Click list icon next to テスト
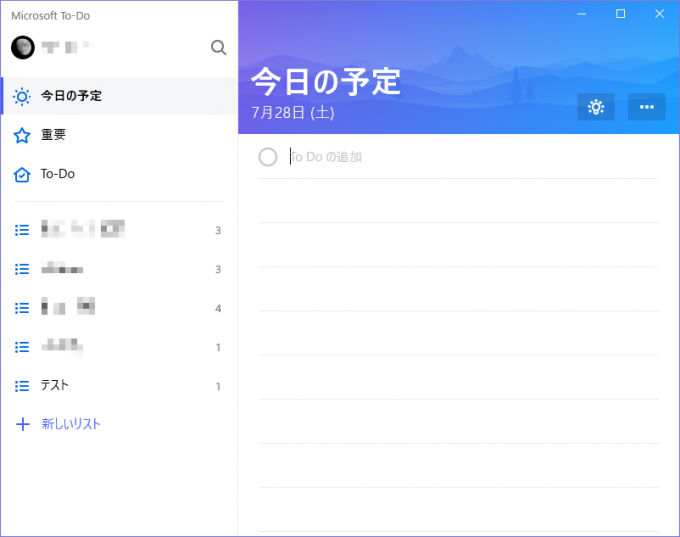 click(x=22, y=386)
